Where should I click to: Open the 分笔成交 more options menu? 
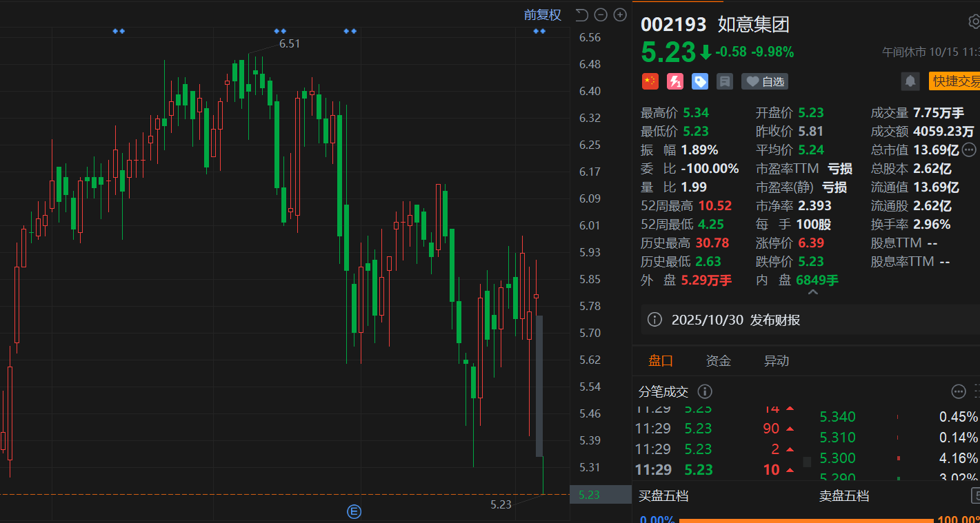(x=959, y=391)
